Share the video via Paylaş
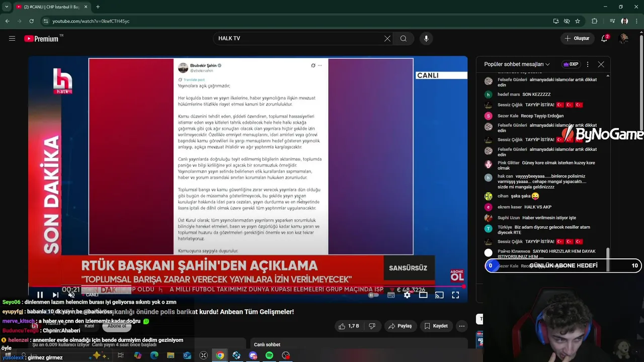Image resolution: width=644 pixels, height=362 pixels. pyautogui.click(x=400, y=326)
